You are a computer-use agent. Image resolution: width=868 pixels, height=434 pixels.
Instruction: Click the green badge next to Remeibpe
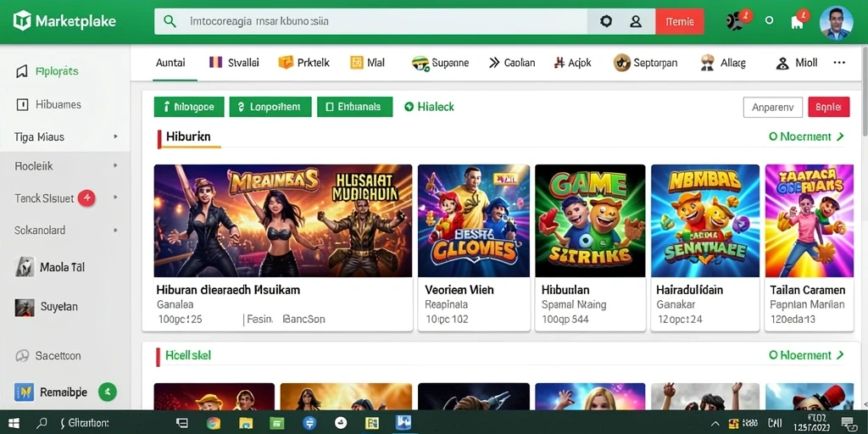pos(108,392)
